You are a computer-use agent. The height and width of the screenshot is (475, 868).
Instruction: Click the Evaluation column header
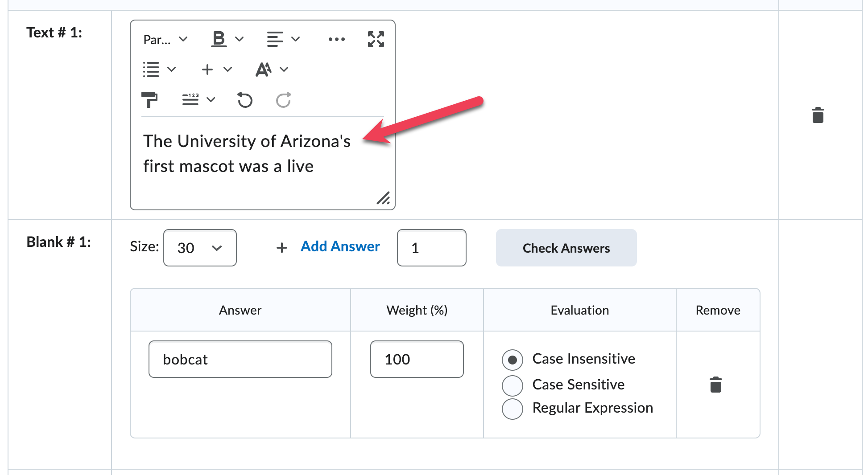(x=579, y=310)
